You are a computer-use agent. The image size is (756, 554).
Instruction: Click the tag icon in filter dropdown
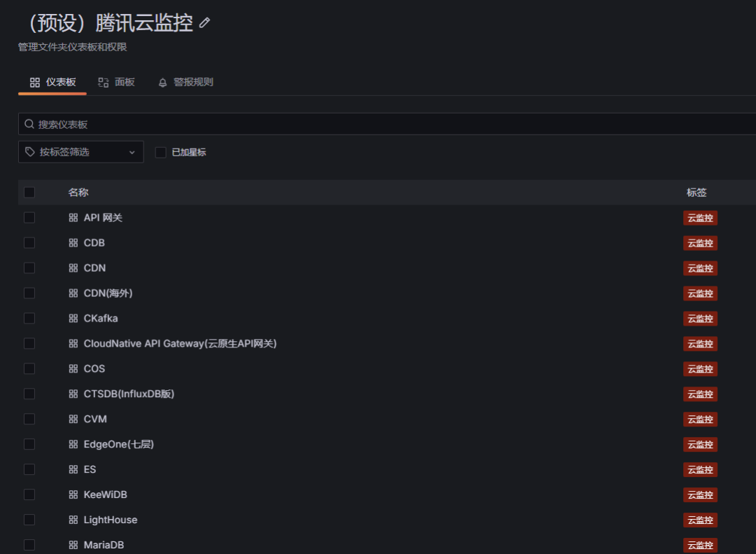tap(30, 152)
